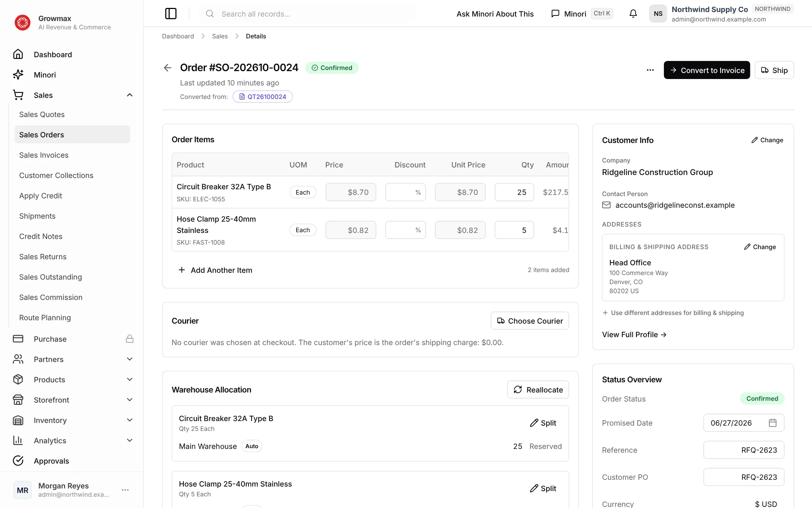Open notifications bell
The height and width of the screenshot is (508, 812).
(633, 14)
